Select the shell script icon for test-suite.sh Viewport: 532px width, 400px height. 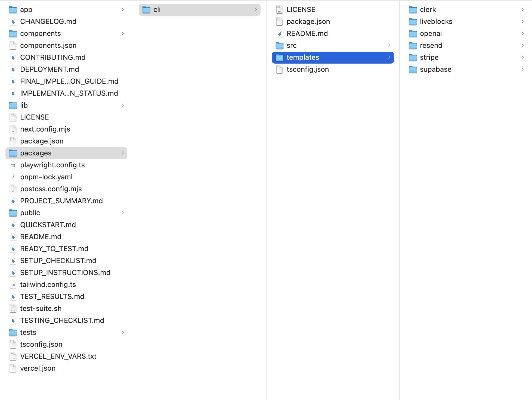[13, 308]
